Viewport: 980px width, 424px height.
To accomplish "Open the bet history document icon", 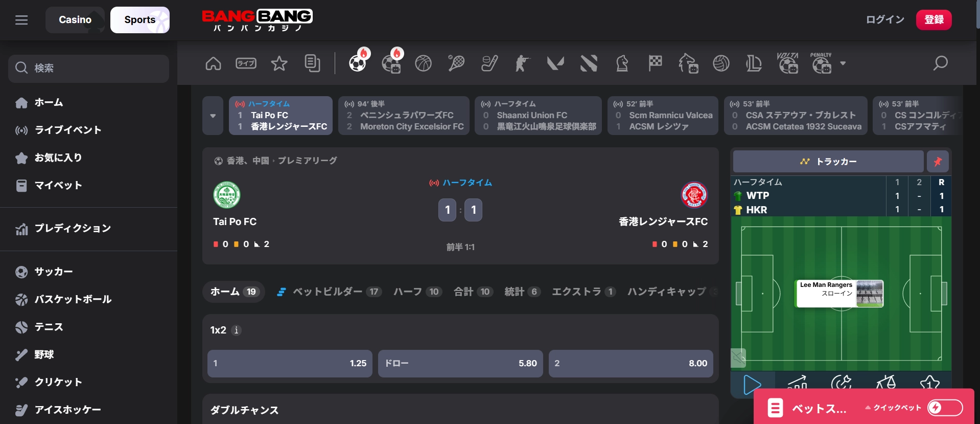I will [312, 63].
